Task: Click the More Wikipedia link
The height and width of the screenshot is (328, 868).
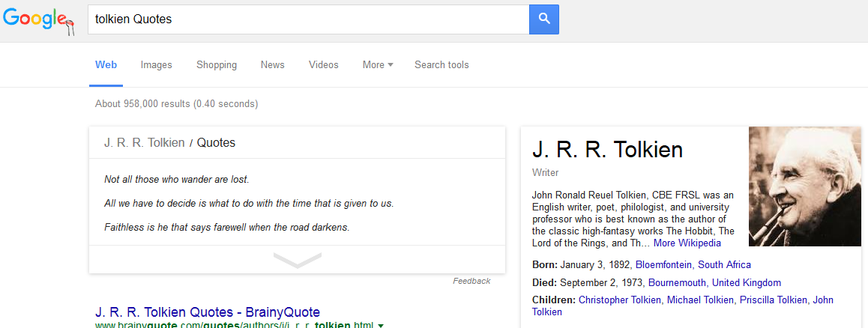Action: (687, 243)
